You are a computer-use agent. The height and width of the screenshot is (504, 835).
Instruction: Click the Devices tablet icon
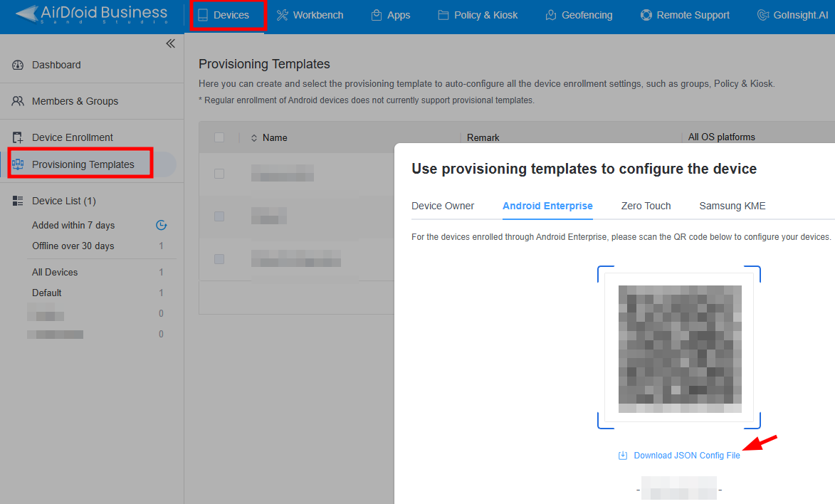[203, 15]
